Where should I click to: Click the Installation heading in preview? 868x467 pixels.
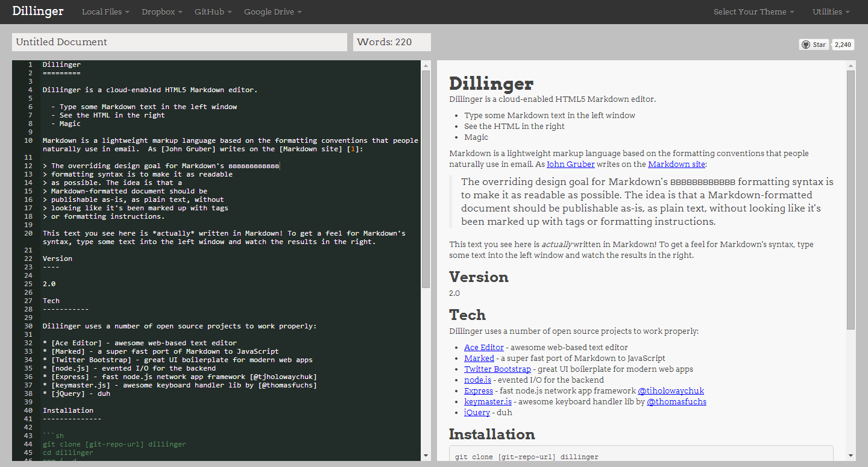point(492,434)
